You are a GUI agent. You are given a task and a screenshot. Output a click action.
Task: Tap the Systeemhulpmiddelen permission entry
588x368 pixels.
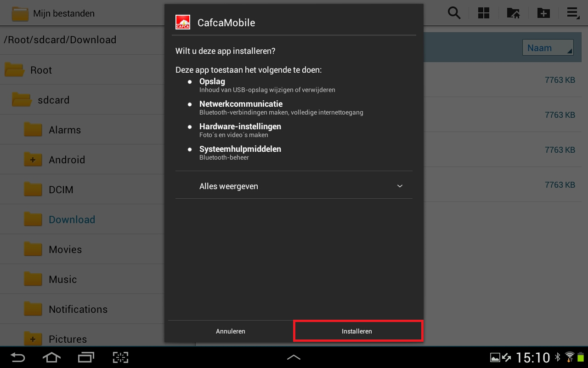(x=240, y=153)
